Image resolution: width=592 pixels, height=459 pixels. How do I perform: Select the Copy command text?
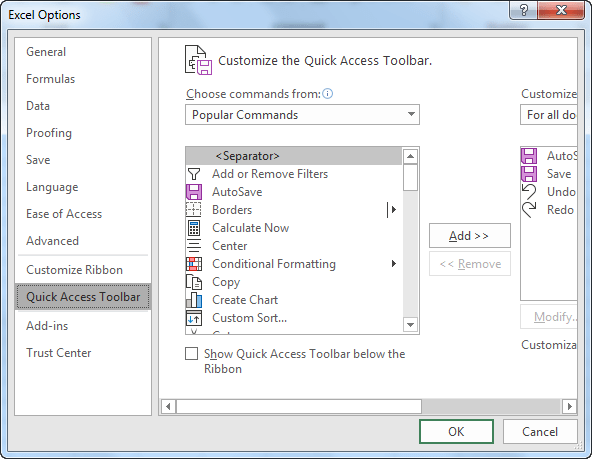click(x=226, y=282)
